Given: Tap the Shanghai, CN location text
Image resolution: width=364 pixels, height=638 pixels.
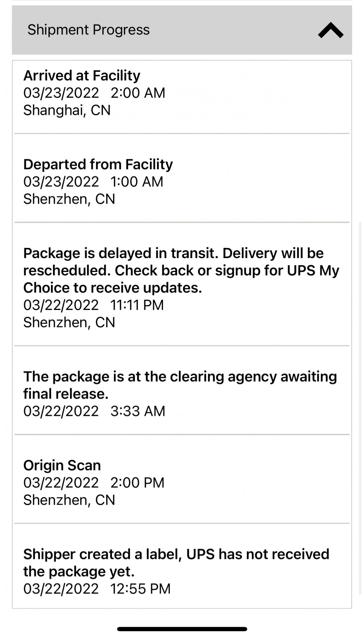Looking at the screenshot, I should coord(67,110).
